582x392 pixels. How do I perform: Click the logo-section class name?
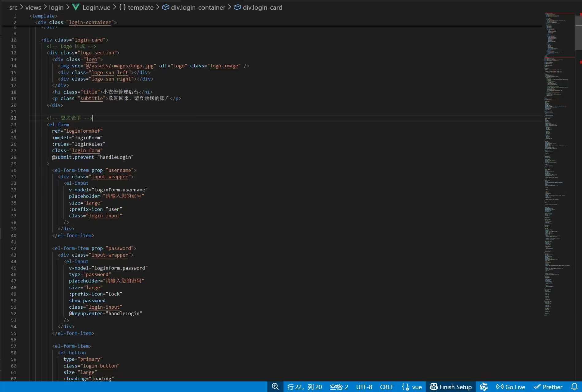(97, 53)
